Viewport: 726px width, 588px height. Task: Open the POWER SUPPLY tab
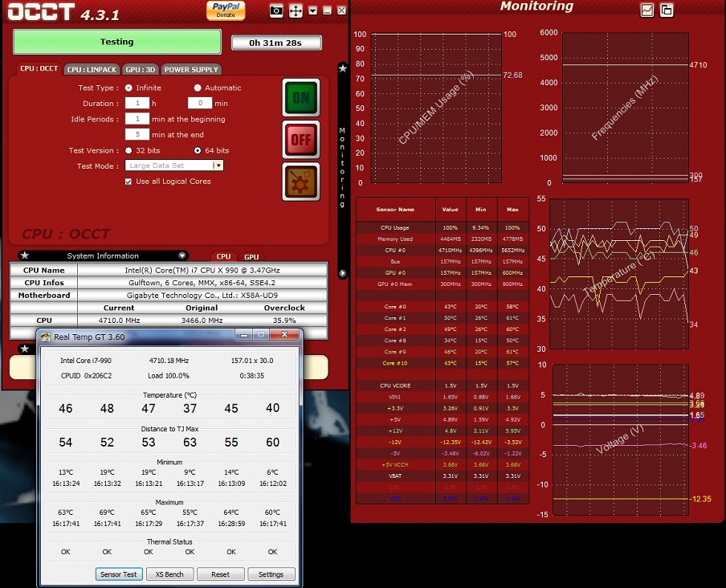pos(191,69)
